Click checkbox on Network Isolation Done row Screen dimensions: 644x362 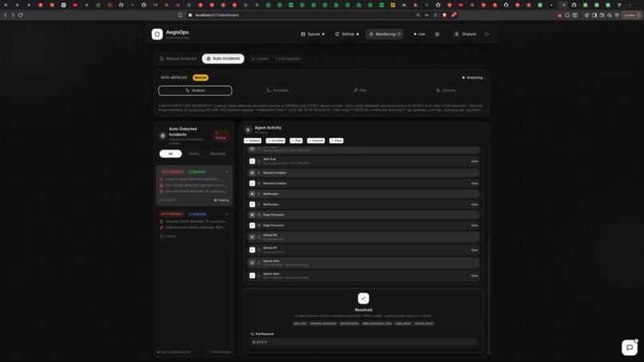252,183
